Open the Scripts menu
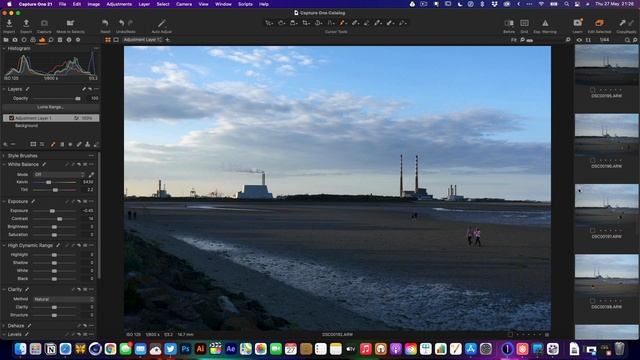The image size is (640, 360). (x=245, y=4)
